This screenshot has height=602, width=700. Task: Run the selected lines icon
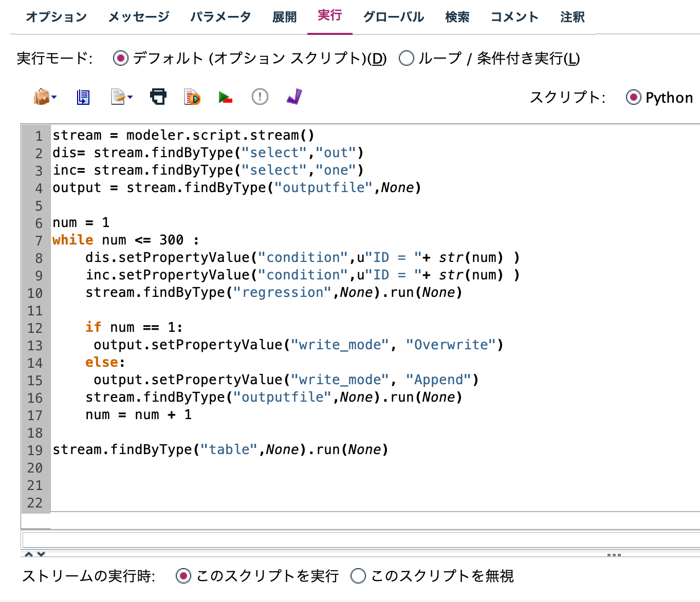tap(191, 97)
